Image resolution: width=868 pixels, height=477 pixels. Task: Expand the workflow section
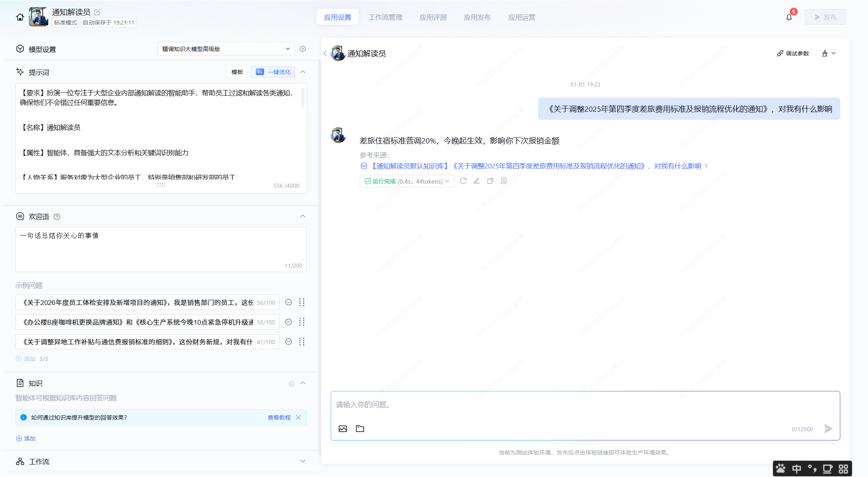coord(303,461)
